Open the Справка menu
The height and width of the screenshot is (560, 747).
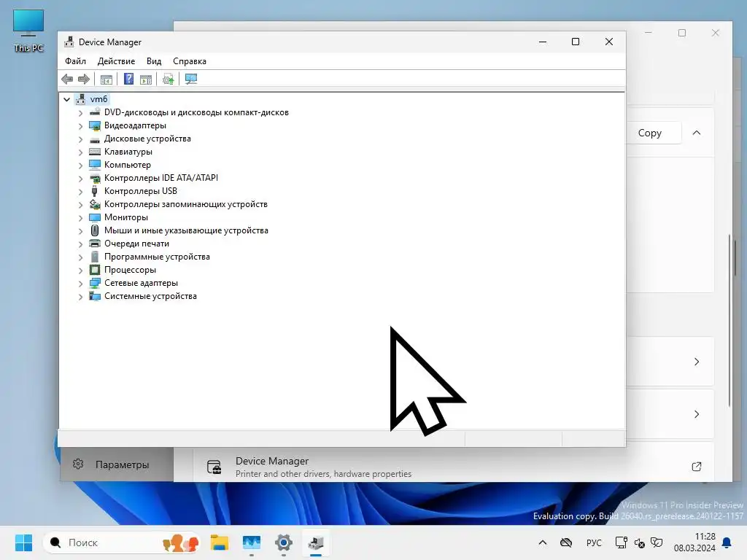190,61
